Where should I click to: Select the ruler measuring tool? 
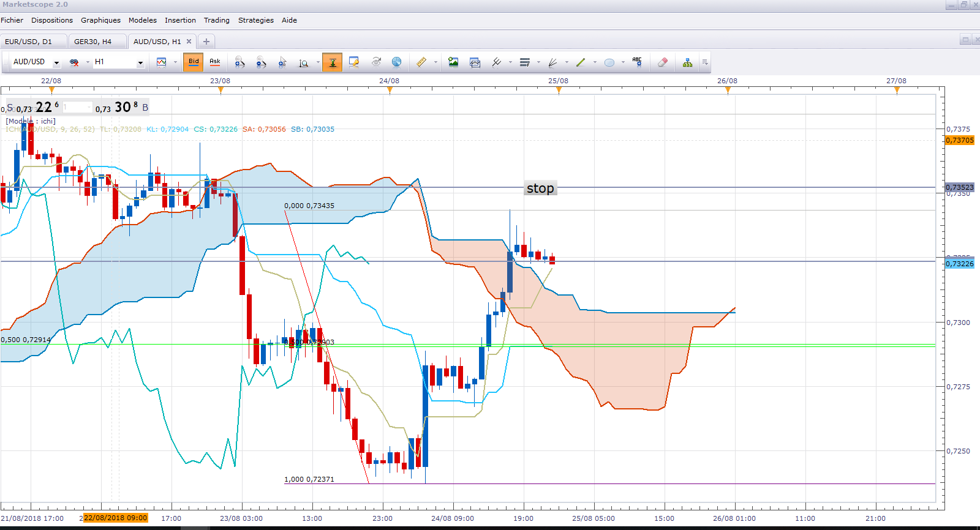pyautogui.click(x=421, y=62)
